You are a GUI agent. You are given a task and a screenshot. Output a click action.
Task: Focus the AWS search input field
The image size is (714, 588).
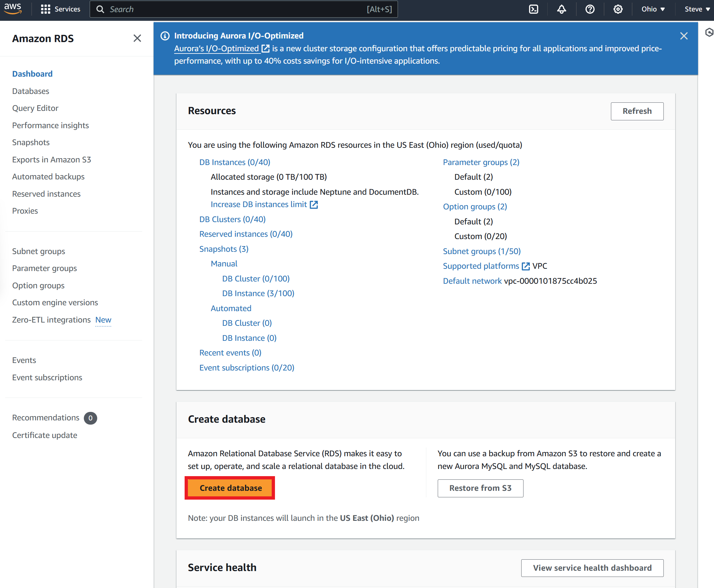click(237, 9)
